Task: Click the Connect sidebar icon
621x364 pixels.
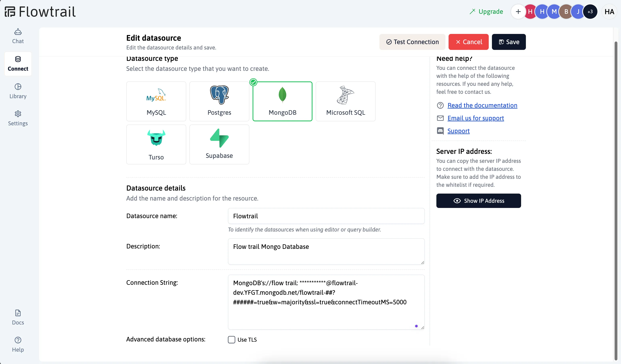Action: click(18, 63)
